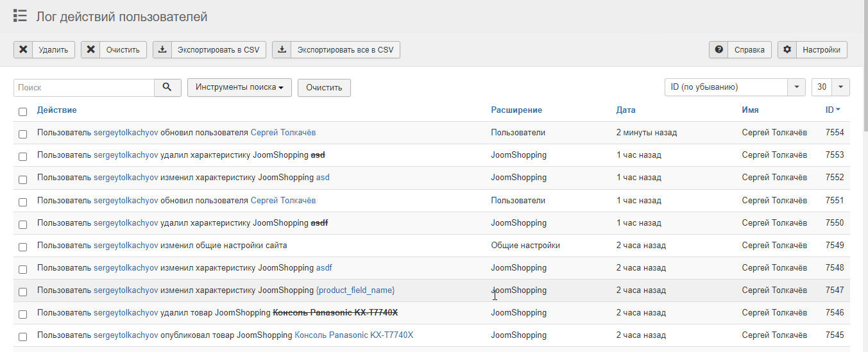868x352 pixels.
Task: Sort by the Расширение column header
Action: [516, 110]
